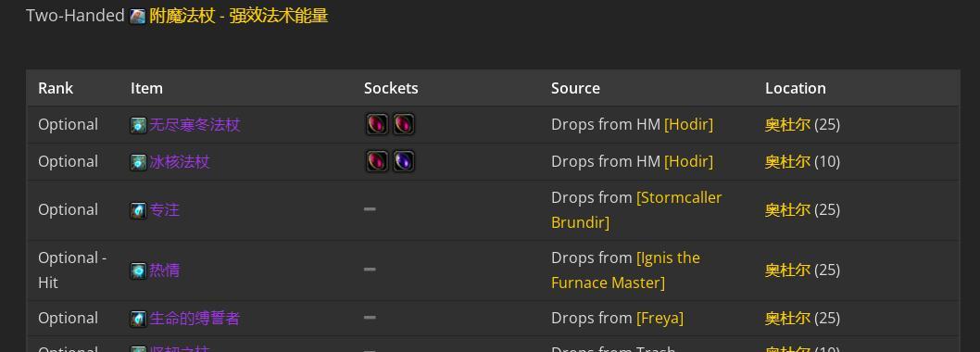
Task: Click first red gem socket of 无尽寒冬法杖
Action: click(377, 124)
